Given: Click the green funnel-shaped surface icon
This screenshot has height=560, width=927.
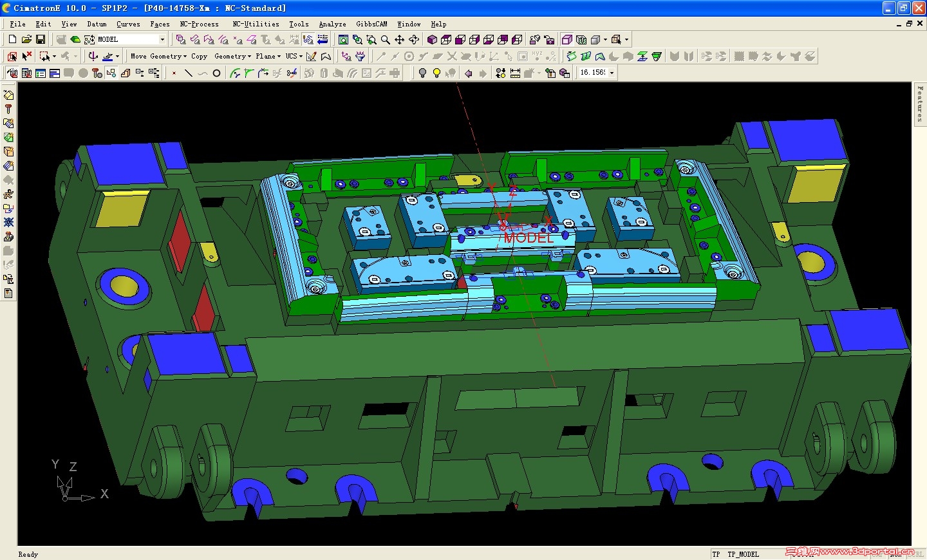Looking at the screenshot, I should [657, 56].
